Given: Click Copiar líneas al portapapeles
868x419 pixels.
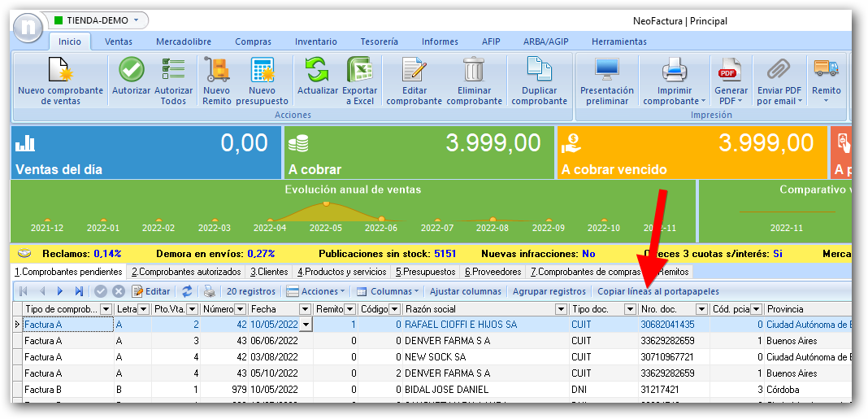Looking at the screenshot, I should pyautogui.click(x=658, y=291).
